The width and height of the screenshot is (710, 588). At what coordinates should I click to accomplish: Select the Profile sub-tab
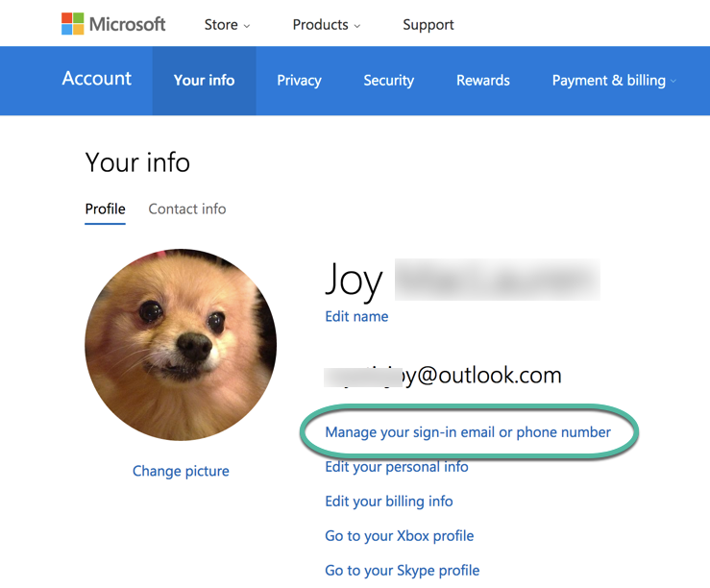point(105,208)
